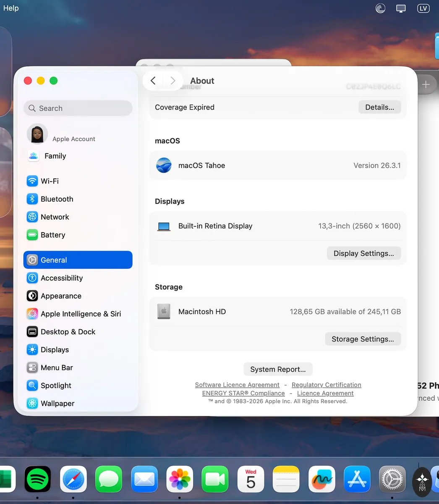Select Desktop & Dock icon in sidebar
The image size is (439, 504).
point(32,332)
